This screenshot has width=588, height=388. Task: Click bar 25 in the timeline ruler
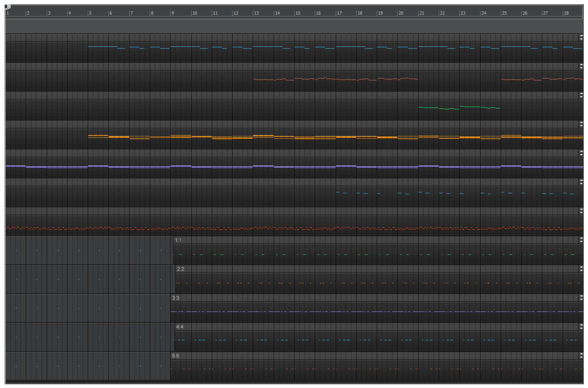tap(504, 13)
